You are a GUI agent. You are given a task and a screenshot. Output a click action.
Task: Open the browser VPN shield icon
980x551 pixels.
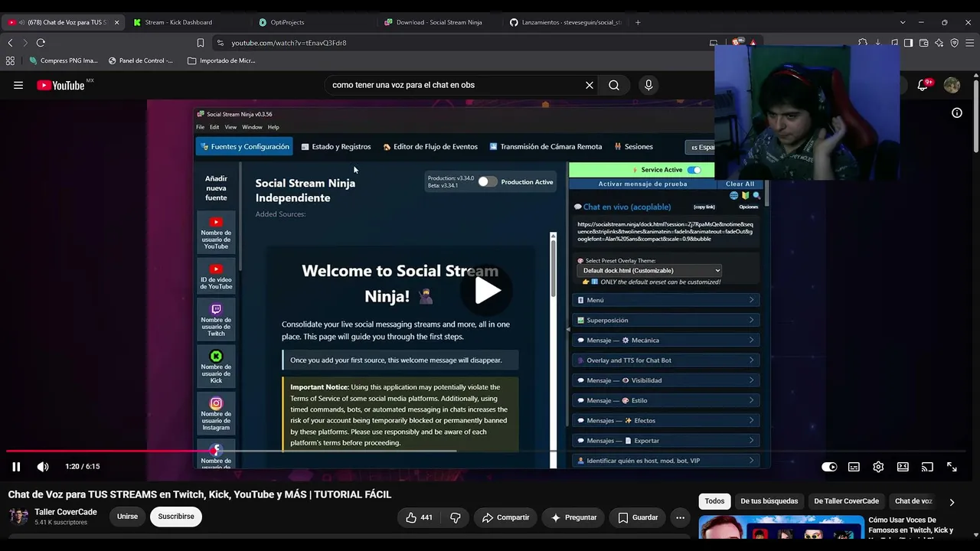pos(955,43)
